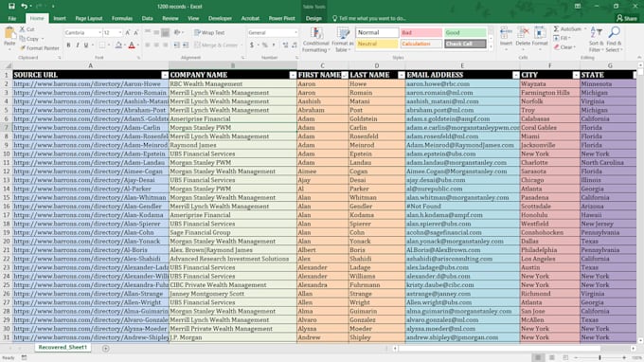Decrease the font size with the small A
The height and width of the screenshot is (362, 644).
pyautogui.click(x=136, y=32)
